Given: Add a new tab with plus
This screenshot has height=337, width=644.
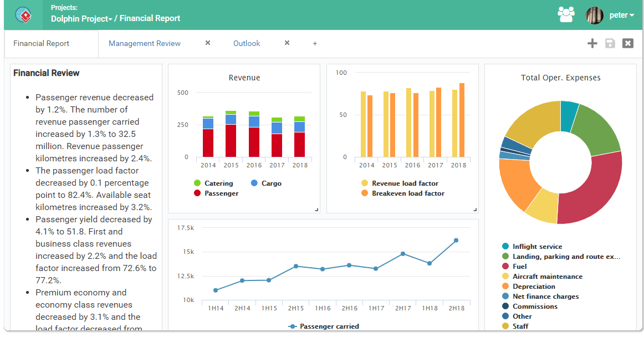Looking at the screenshot, I should 315,43.
